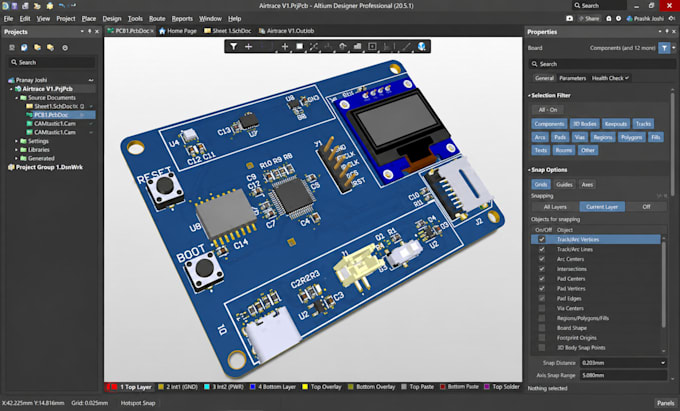Viewport: 680px width, 411px height.
Task: Click the arc-shaped route icon in the active bar
Action: [x=343, y=46]
